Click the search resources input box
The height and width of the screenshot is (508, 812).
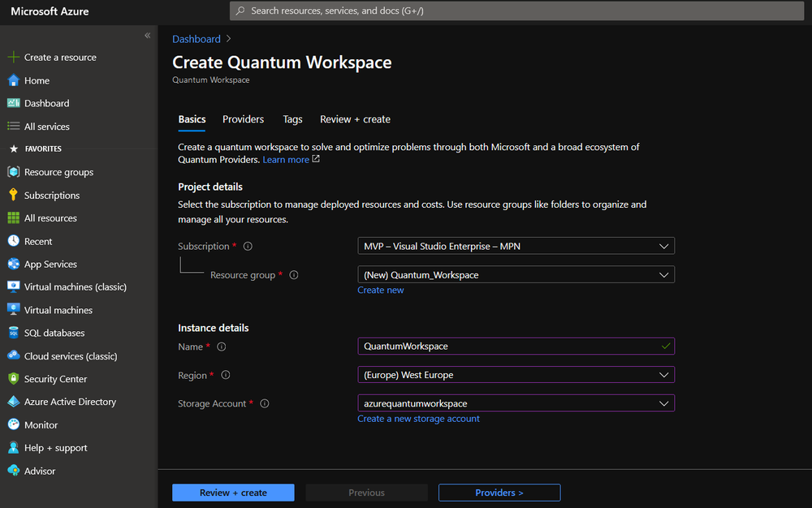(x=516, y=11)
